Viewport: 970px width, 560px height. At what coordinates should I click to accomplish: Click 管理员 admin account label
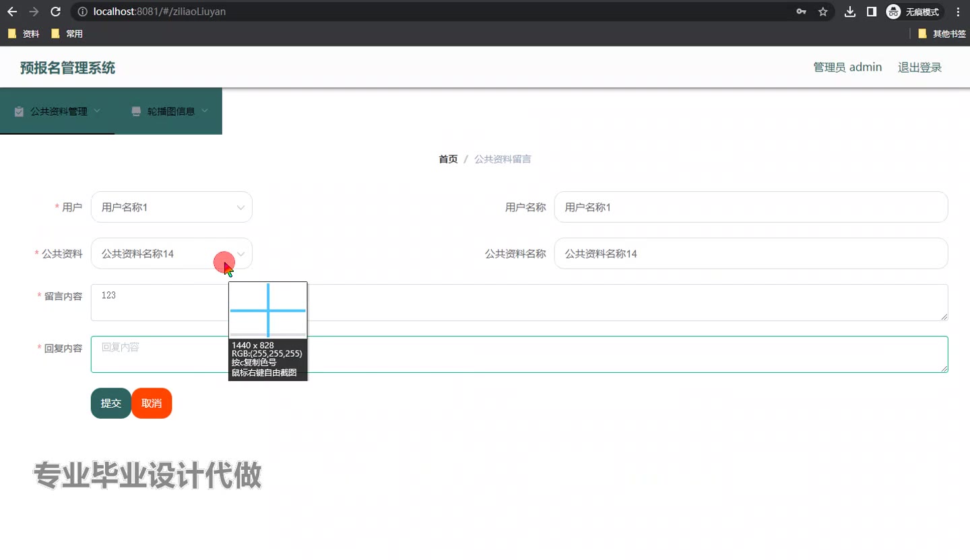(x=847, y=67)
